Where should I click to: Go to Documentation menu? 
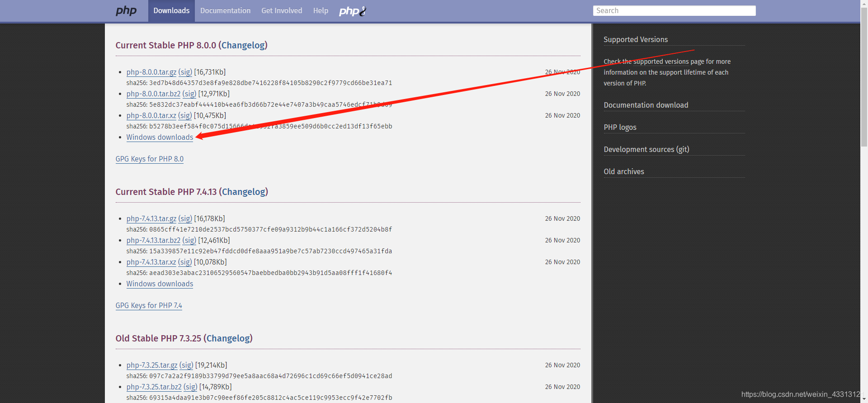(225, 10)
